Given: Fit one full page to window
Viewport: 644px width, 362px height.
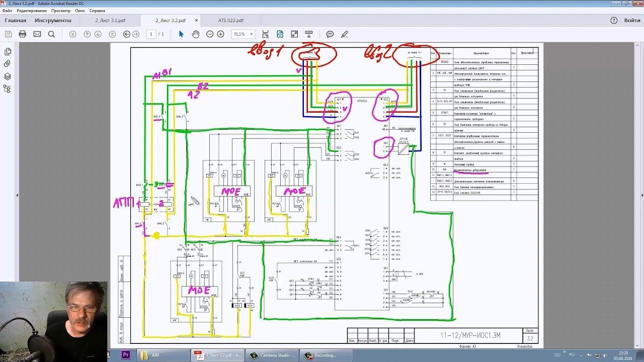Looking at the screenshot, I should click(280, 34).
